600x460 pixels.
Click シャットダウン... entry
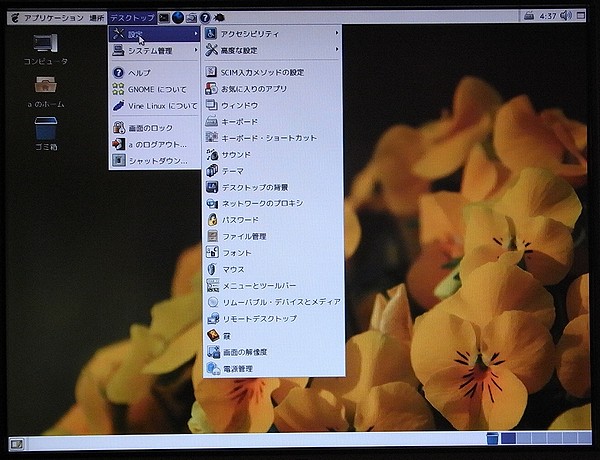coord(155,161)
